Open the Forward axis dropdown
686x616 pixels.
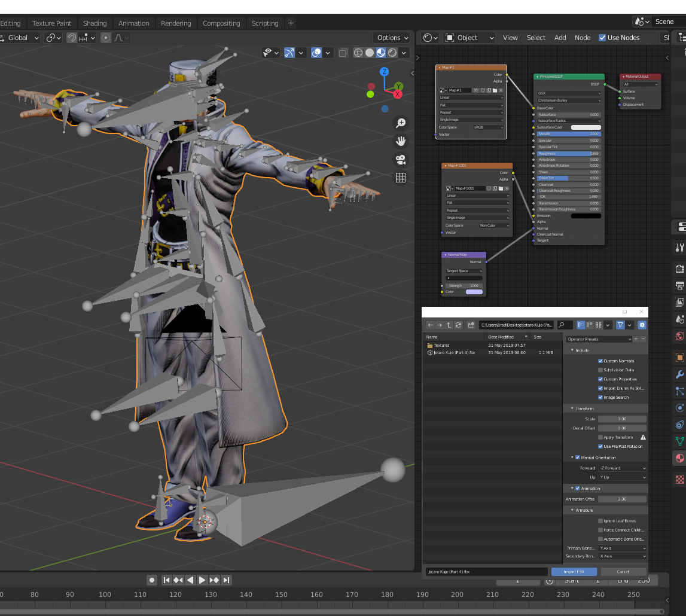coord(622,468)
